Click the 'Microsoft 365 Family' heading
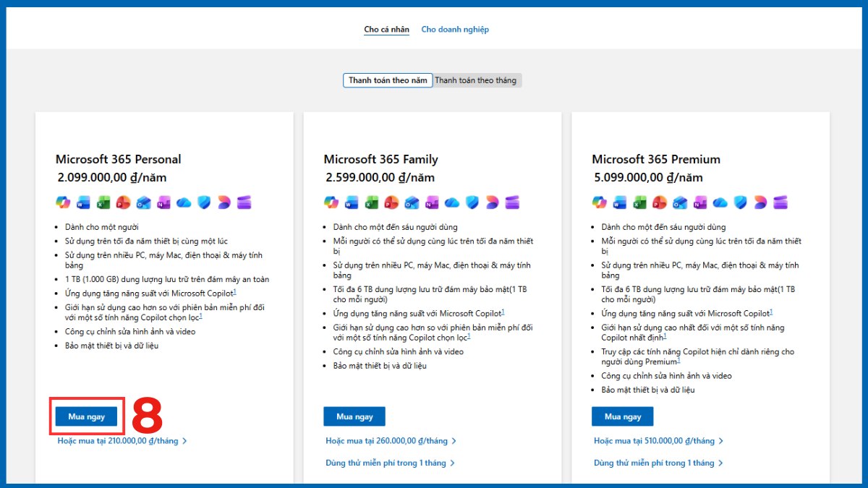The height and width of the screenshot is (488, 868). tap(381, 159)
